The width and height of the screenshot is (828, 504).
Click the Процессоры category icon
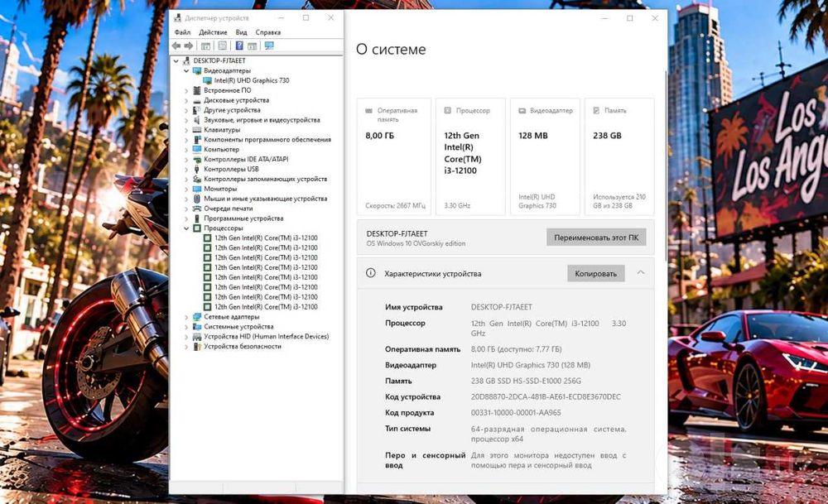tap(197, 228)
